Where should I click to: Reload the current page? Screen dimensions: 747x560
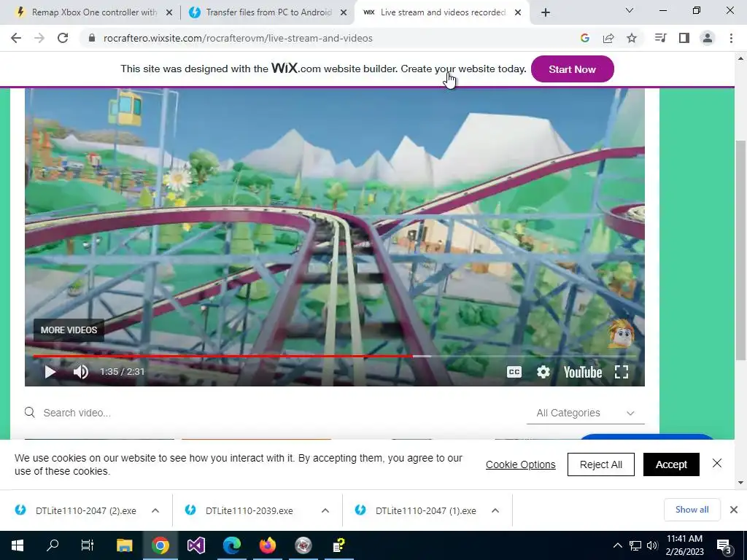(x=63, y=38)
